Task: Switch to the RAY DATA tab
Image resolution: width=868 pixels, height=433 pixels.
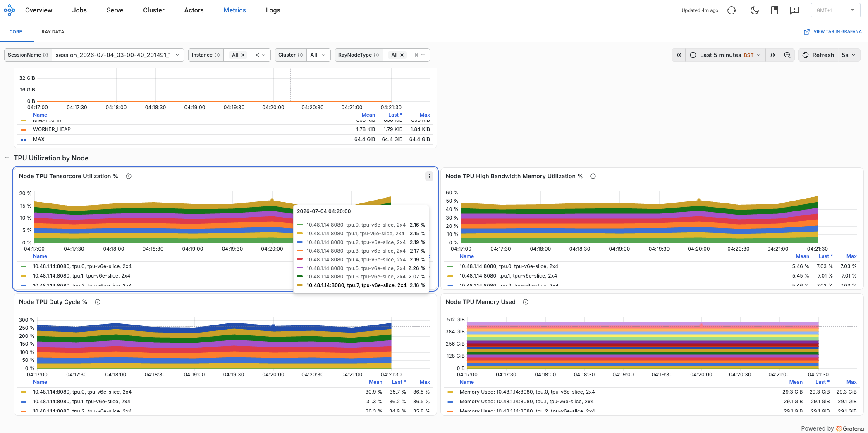Action: coord(53,32)
